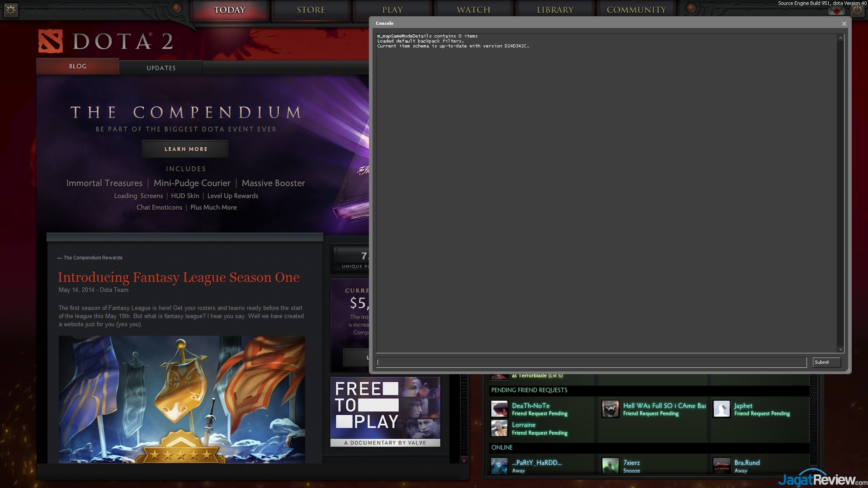Open DeaTh-NoTe's avatar

coord(500,409)
